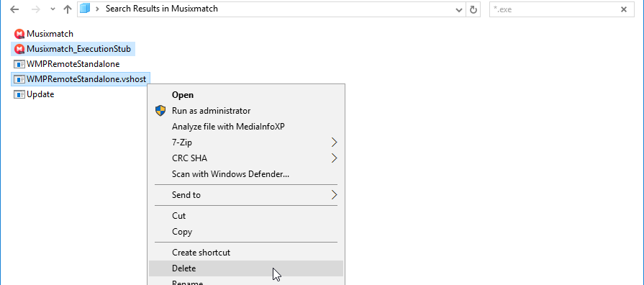
Task: Choose Delete in the context menu
Action: (x=246, y=268)
